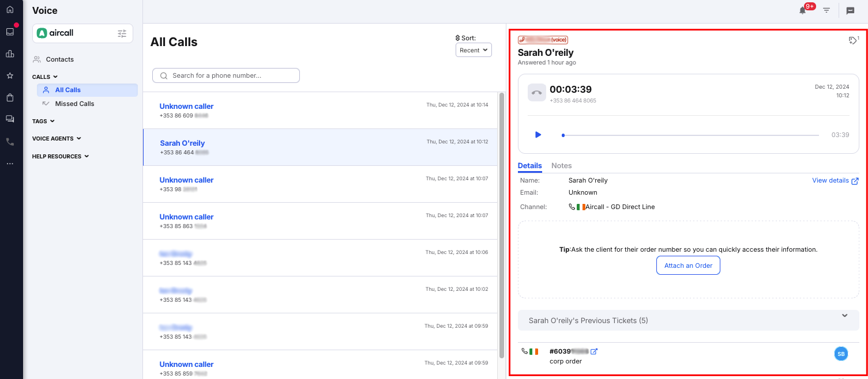
Task: Expand the TAGS section
Action: (x=43, y=122)
